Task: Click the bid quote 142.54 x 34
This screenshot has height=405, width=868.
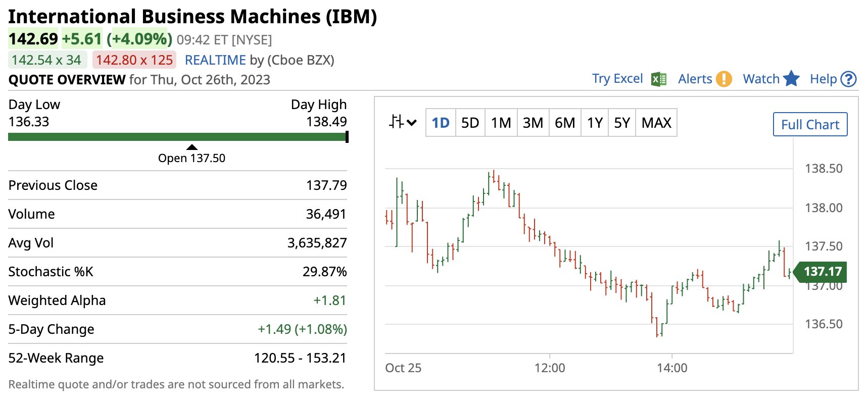Action: 46,60
